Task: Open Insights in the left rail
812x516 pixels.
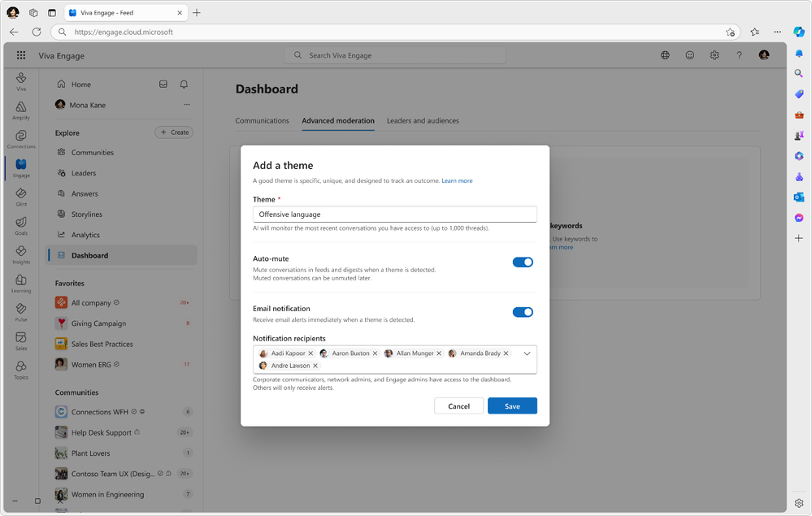Action: (x=20, y=255)
